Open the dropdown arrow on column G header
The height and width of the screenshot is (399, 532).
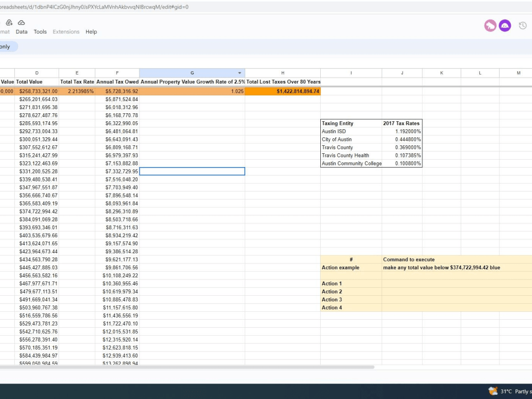(240, 73)
